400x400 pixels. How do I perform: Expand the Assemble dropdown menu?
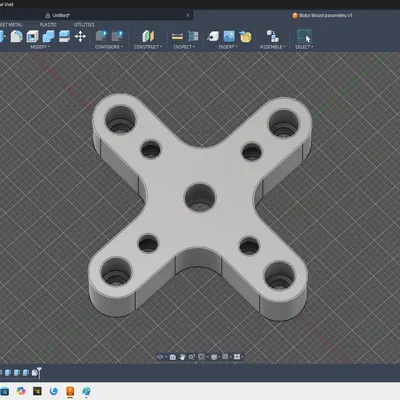point(273,47)
